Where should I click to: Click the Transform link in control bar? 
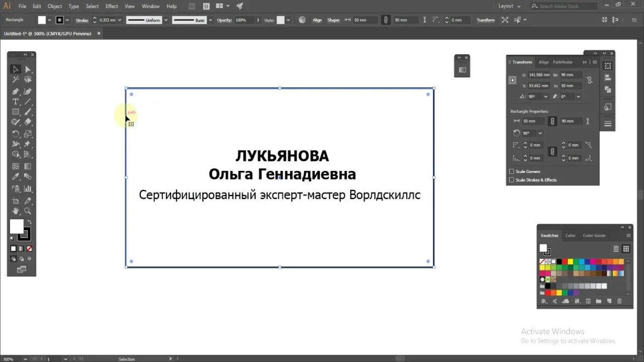486,20
